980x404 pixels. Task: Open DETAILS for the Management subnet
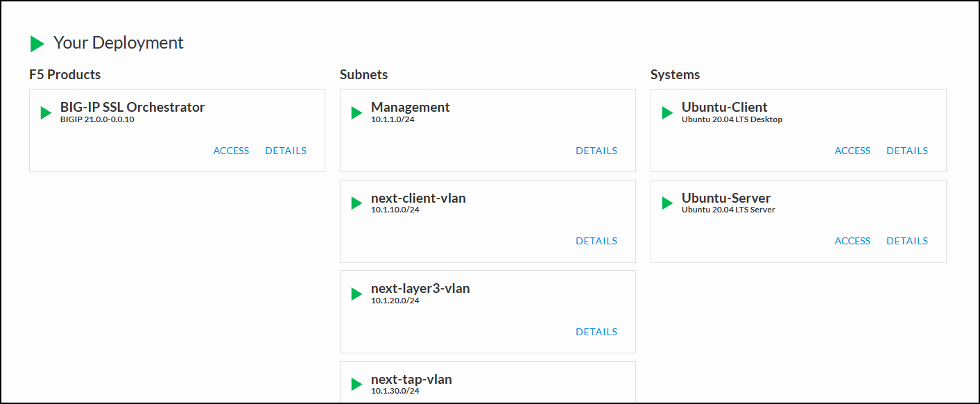pyautogui.click(x=596, y=151)
